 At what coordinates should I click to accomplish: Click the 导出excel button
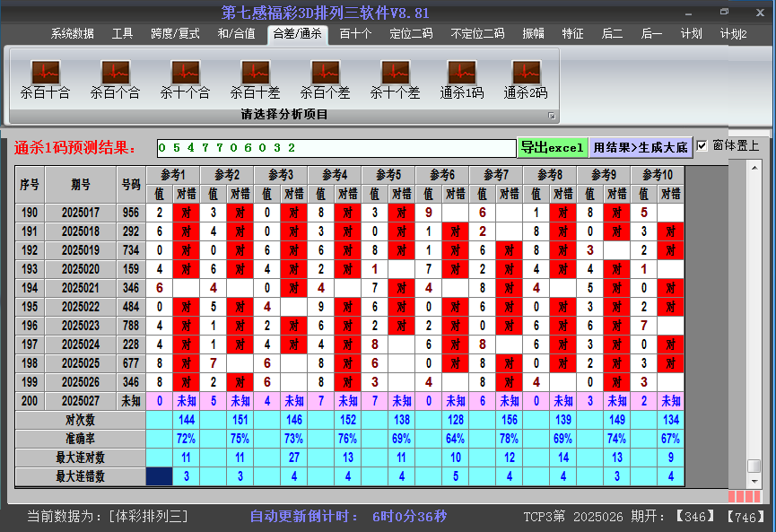(552, 147)
